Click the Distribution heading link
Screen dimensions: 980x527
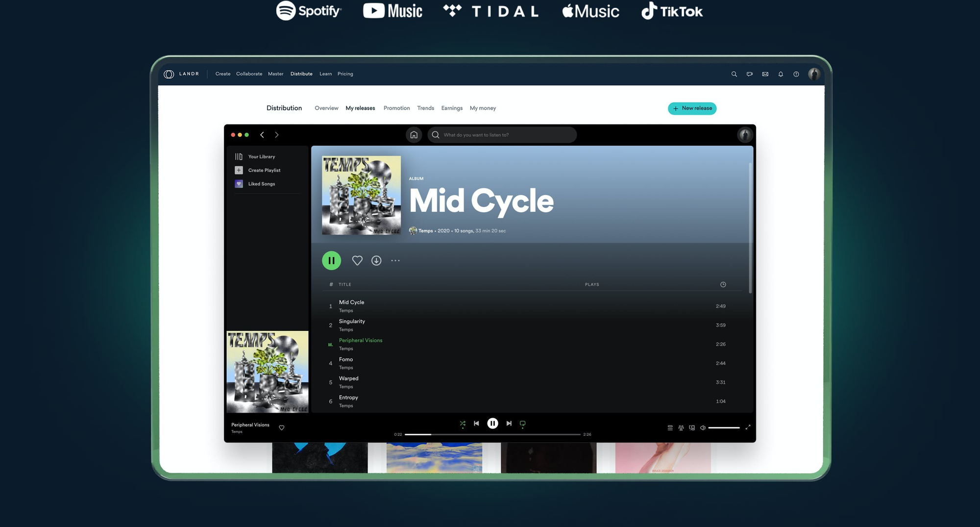tap(284, 108)
